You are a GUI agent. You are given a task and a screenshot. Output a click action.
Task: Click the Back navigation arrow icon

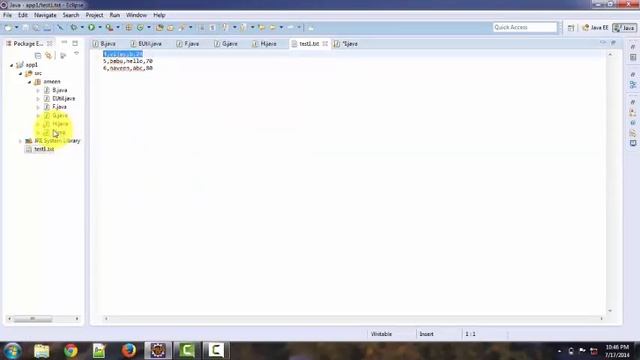272,28
